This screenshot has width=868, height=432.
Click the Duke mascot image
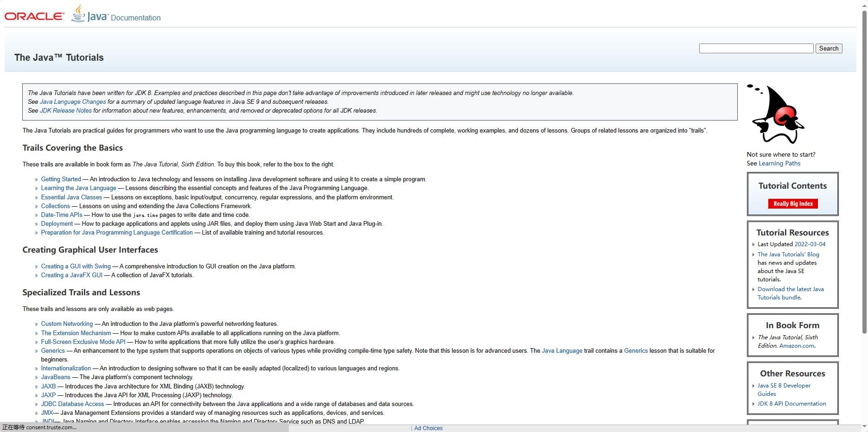point(777,114)
